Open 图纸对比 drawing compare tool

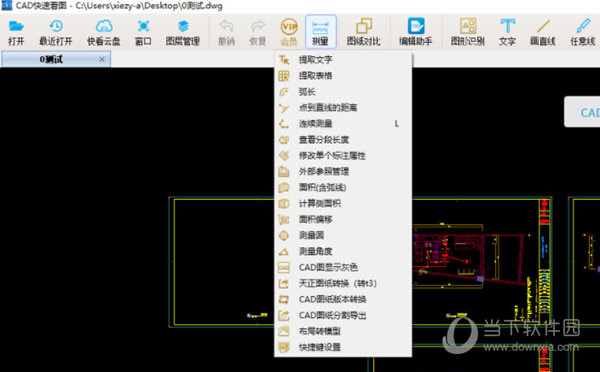click(x=364, y=33)
